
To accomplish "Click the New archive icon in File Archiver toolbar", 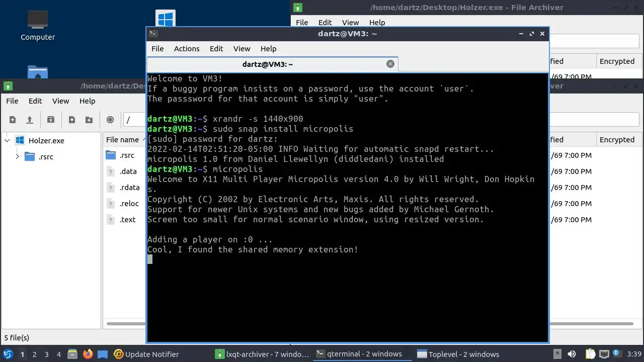I will 13,120.
